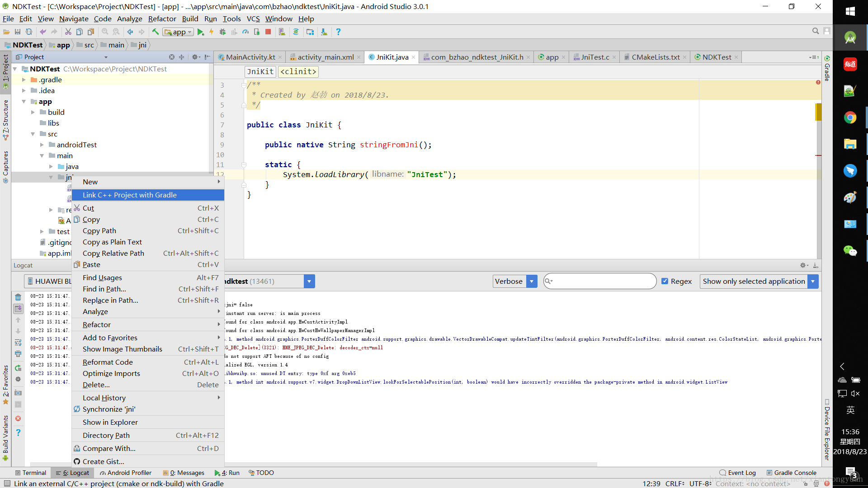The width and height of the screenshot is (868, 488).
Task: Click the red error indicator in editor gutter
Action: pyautogui.click(x=818, y=82)
